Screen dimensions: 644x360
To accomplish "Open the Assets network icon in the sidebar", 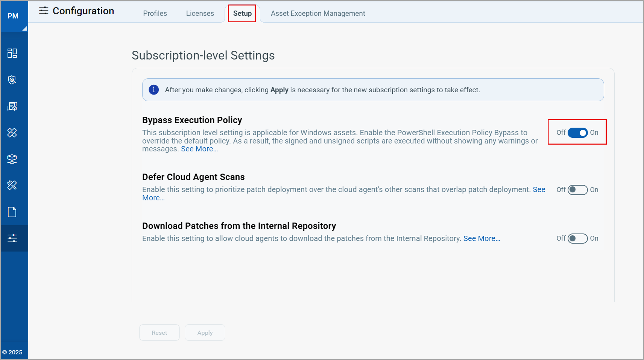I will 12,159.
